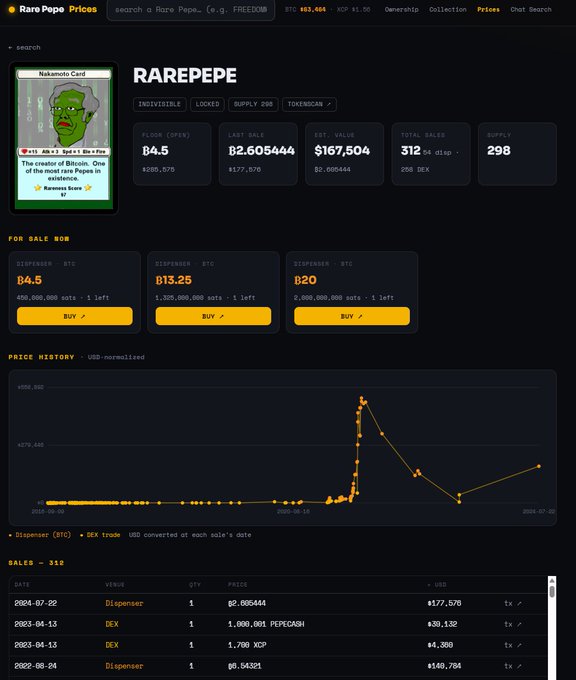The height and width of the screenshot is (680, 576).
Task: Click the Dispenser (BTC) legend entry
Action: pos(40,535)
